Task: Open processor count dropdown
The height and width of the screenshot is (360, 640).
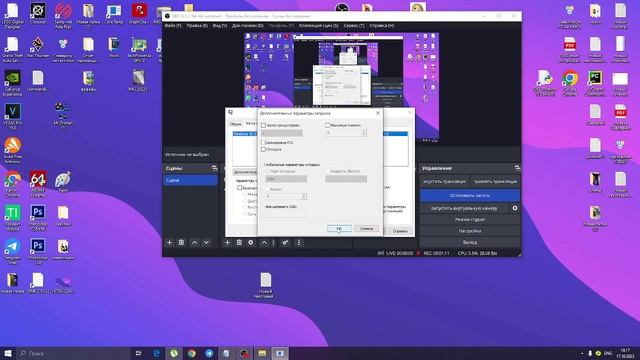Action: tap(282, 133)
